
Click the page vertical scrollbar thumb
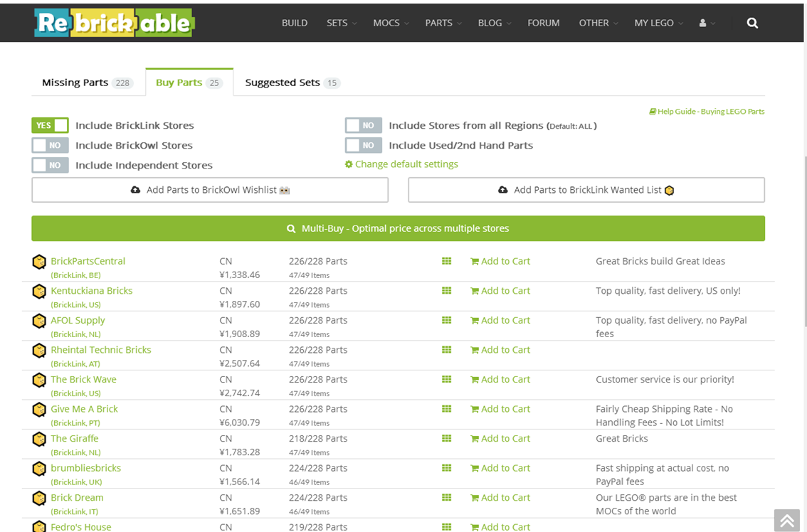tap(804, 241)
